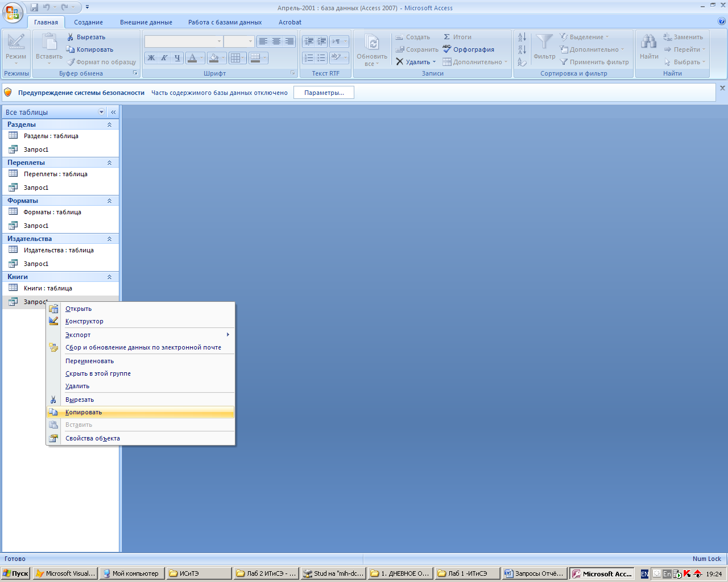Click the Фильтр funnel icon
Image resolution: width=728 pixels, height=582 pixels.
point(544,42)
